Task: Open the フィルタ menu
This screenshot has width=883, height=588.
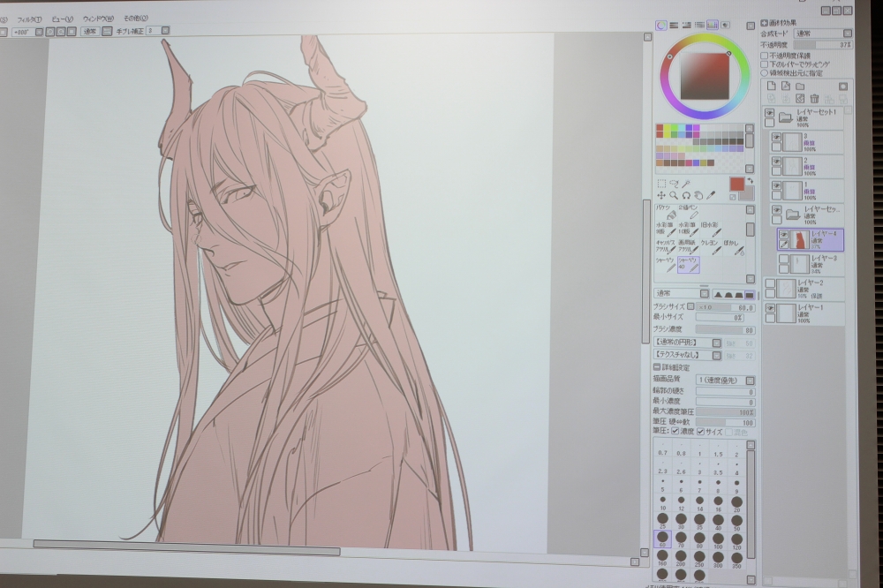Action: (x=29, y=19)
